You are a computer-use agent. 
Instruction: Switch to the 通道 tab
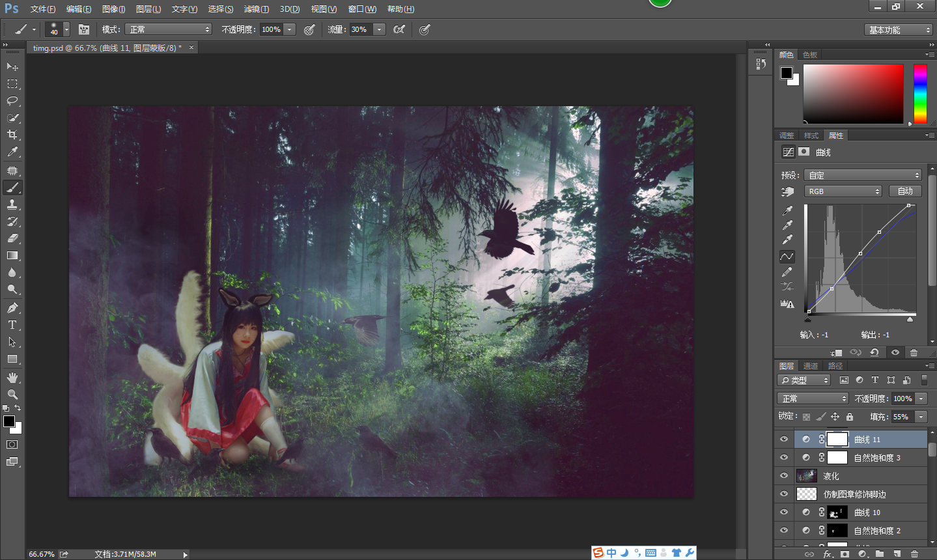pyautogui.click(x=811, y=366)
